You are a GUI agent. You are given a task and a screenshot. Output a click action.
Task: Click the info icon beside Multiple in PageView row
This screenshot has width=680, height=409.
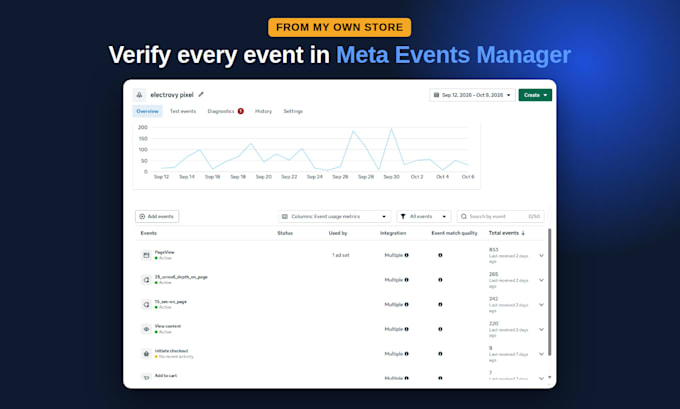(x=406, y=255)
